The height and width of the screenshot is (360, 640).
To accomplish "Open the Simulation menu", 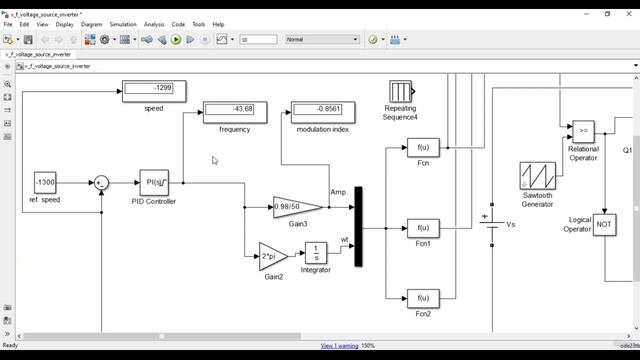I will [x=123, y=24].
